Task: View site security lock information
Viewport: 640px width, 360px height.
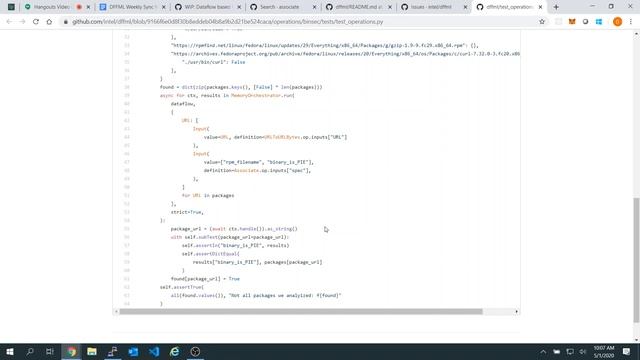Action: coord(65,22)
